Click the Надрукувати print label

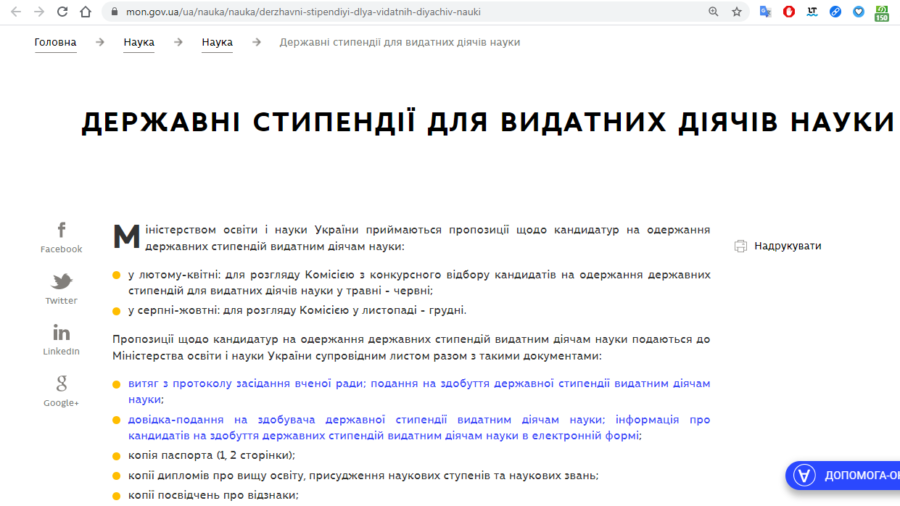pos(788,246)
